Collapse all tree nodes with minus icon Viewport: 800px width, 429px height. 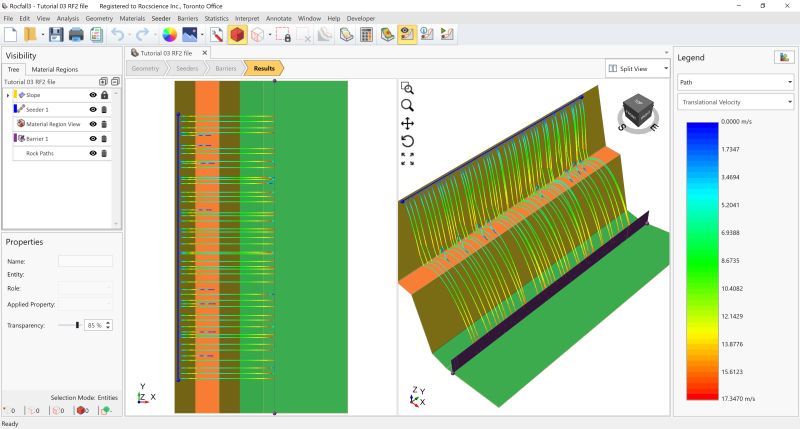pyautogui.click(x=115, y=82)
